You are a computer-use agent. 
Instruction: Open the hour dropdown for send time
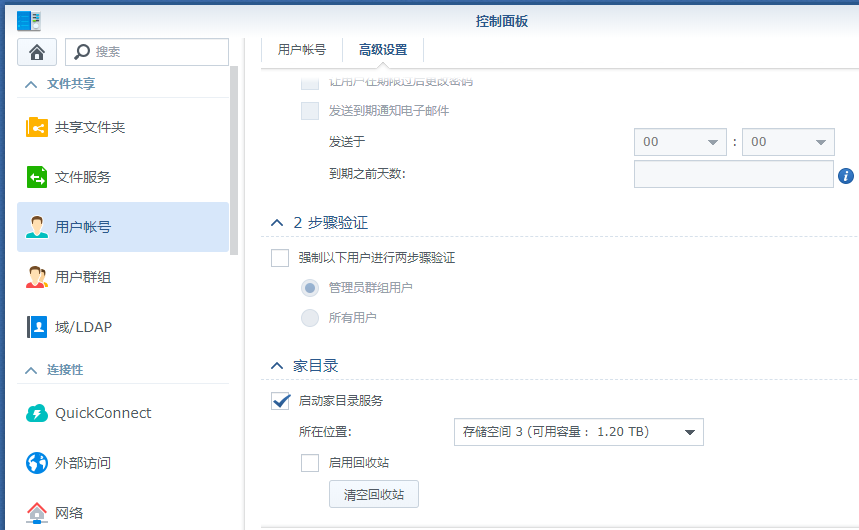pyautogui.click(x=679, y=142)
